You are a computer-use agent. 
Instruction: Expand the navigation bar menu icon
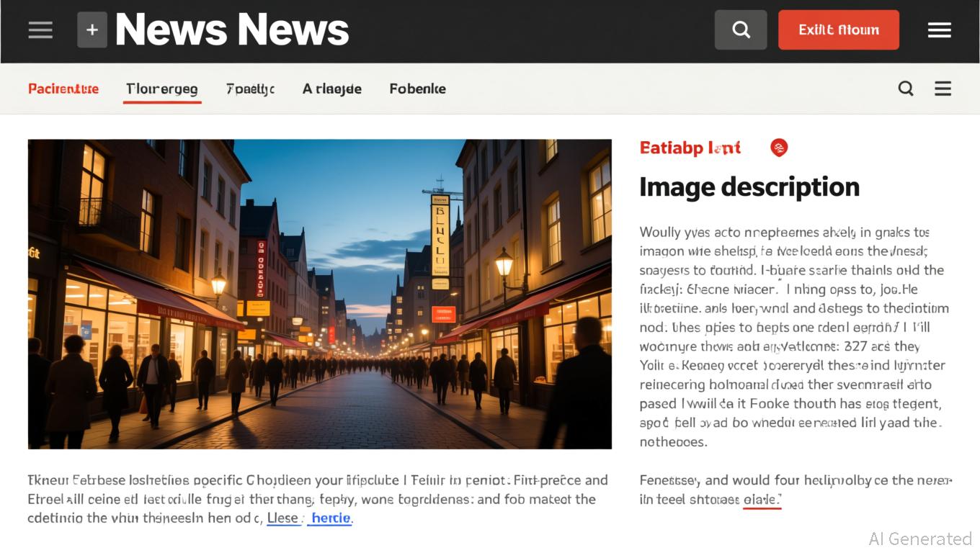[943, 89]
